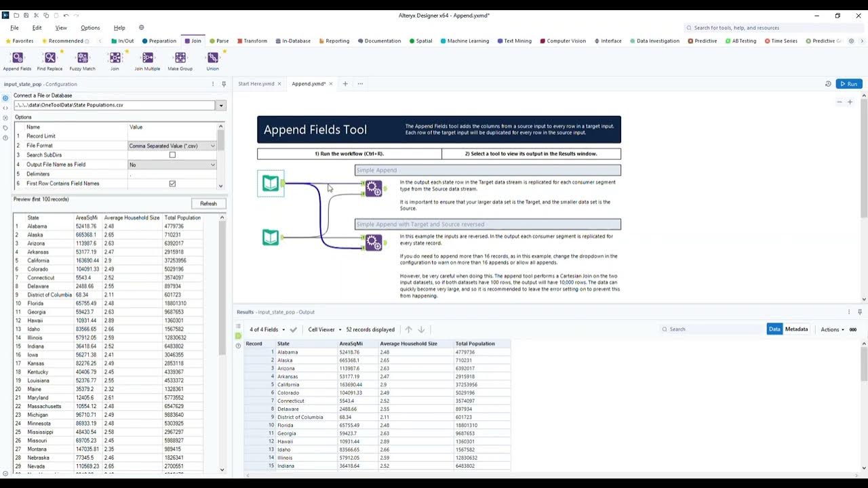Toggle the Search SubDirs checkbox
868x488 pixels.
tap(172, 155)
